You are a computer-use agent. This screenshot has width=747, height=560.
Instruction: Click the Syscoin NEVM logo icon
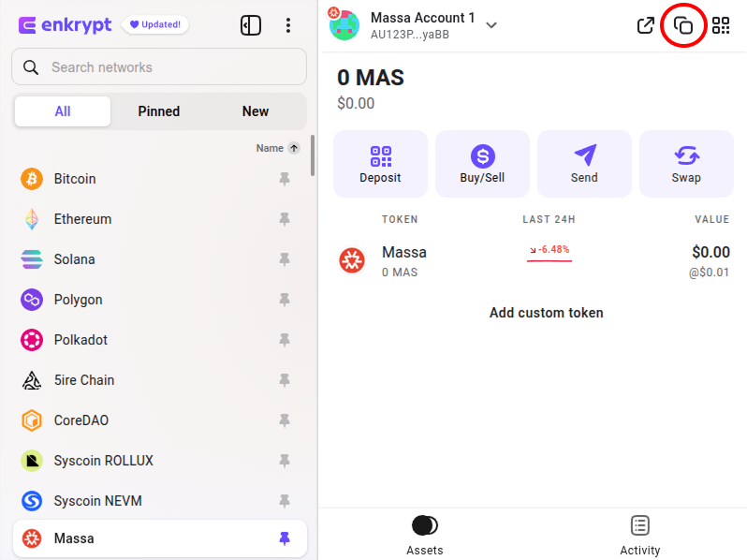tap(32, 501)
